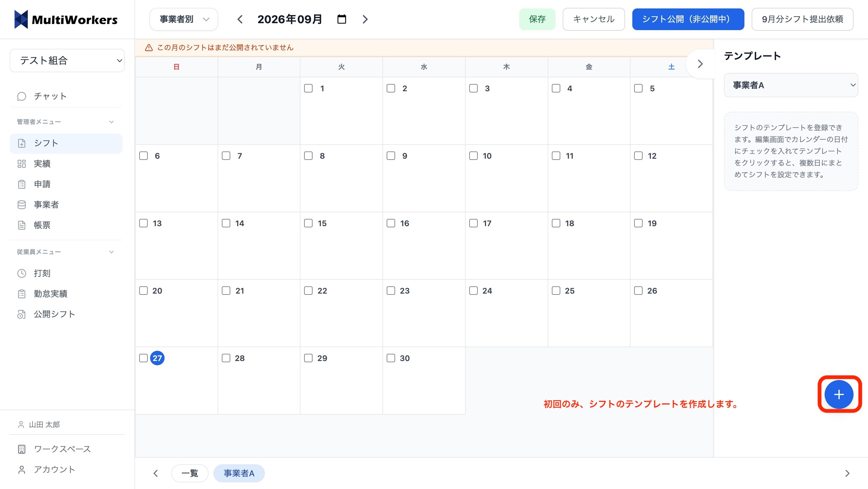The image size is (868, 489).
Task: Click the 2026年09月 month label
Action: coord(290,19)
